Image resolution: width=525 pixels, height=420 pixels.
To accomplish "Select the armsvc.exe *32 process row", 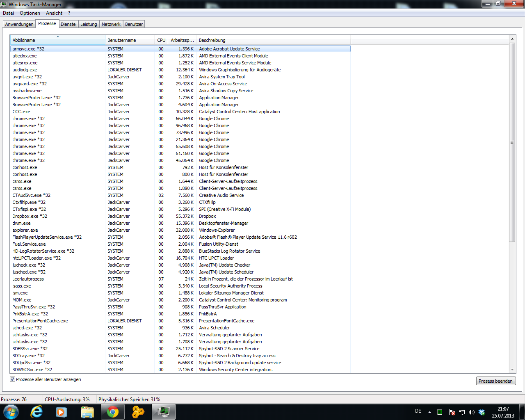I will coord(180,49).
